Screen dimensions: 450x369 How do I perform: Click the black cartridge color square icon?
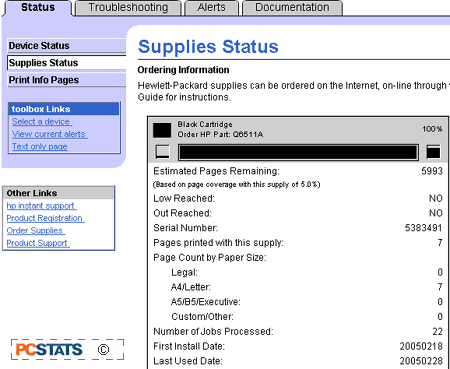tap(162, 130)
